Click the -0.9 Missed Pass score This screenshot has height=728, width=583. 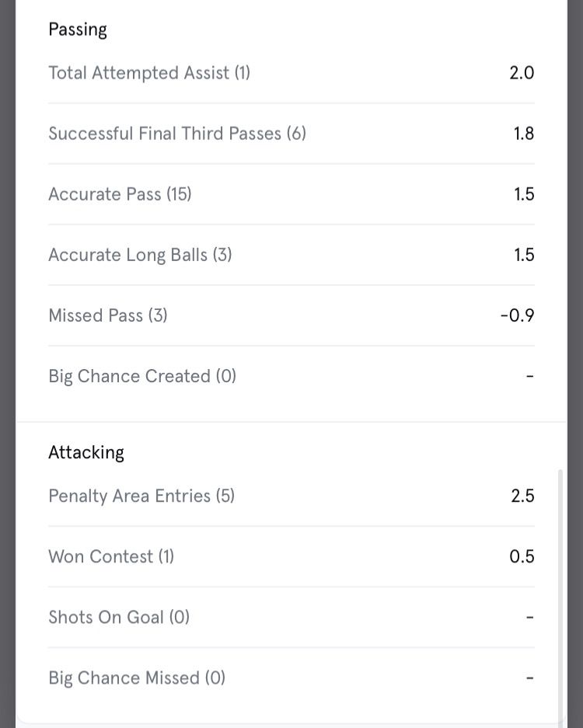pos(517,315)
